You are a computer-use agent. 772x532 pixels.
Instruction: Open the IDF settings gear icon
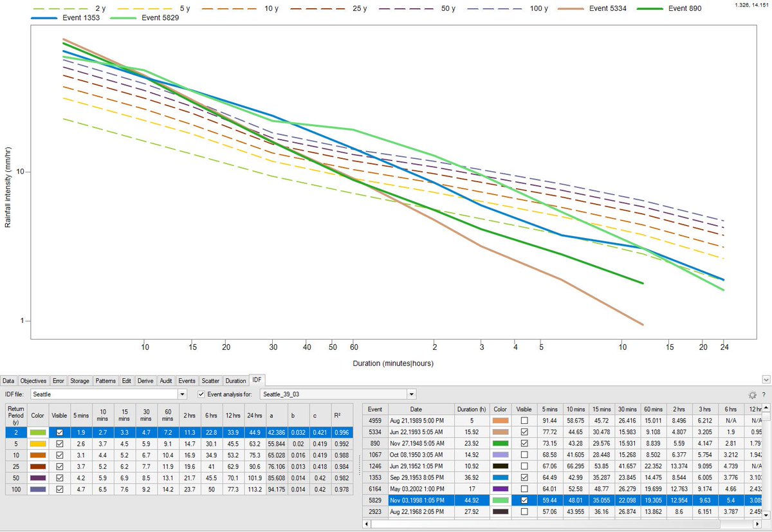tap(752, 394)
